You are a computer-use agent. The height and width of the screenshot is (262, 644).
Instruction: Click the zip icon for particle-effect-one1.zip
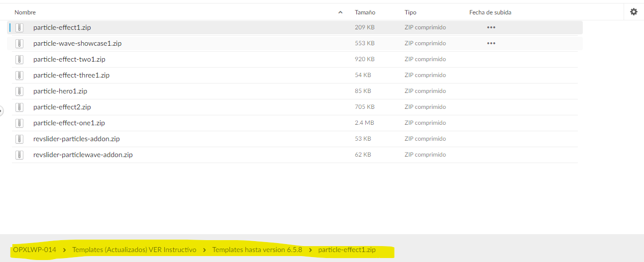(19, 123)
